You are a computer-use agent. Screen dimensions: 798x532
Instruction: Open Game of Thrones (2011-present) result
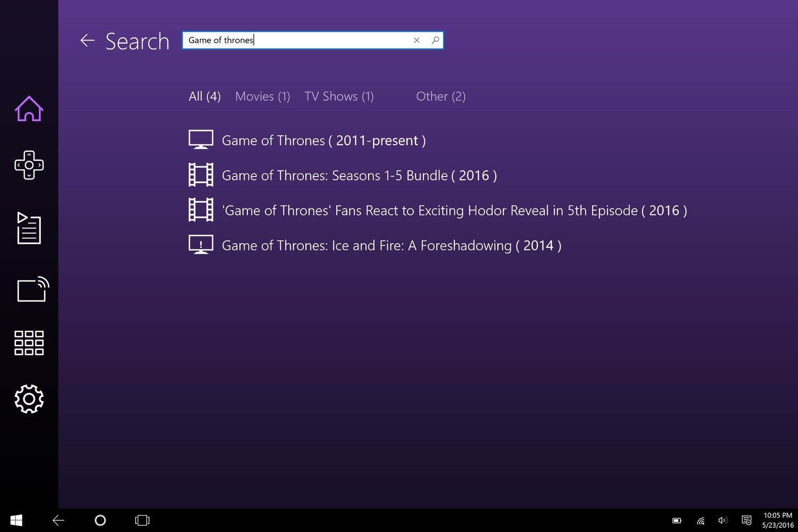tap(323, 140)
